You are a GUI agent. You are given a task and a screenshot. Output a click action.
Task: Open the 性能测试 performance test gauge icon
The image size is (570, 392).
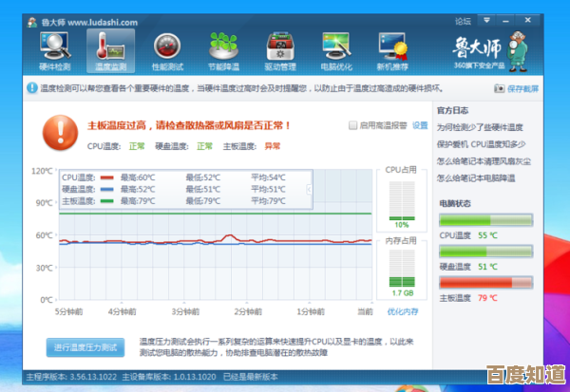(167, 49)
